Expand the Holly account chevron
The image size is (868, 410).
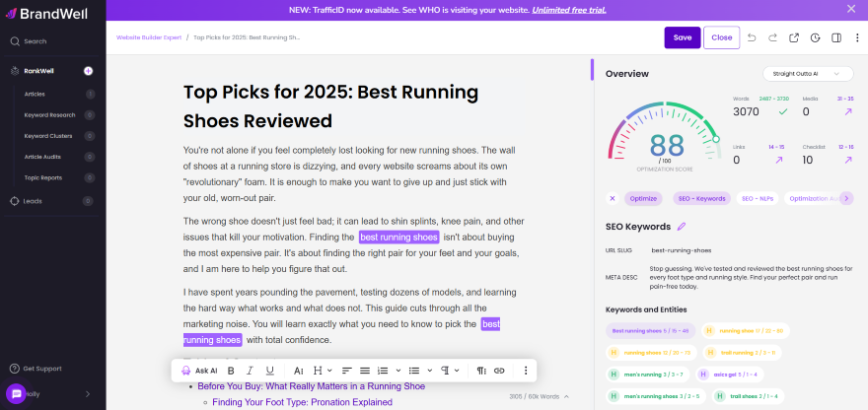tap(88, 394)
